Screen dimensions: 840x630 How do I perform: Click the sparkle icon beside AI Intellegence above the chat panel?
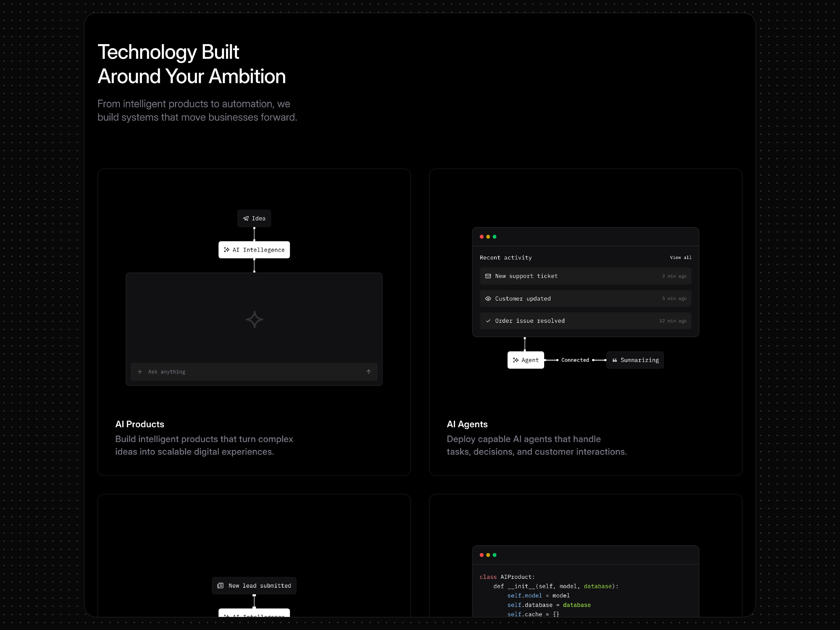coord(227,250)
